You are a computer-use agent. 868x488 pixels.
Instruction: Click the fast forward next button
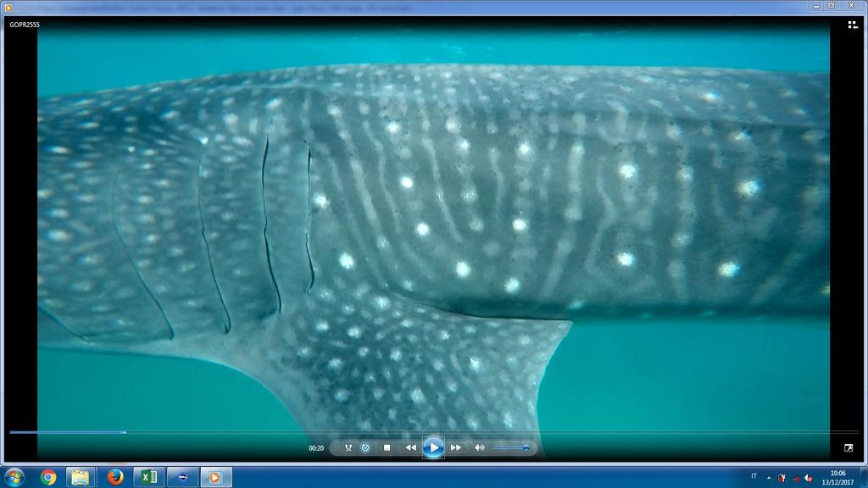click(456, 447)
